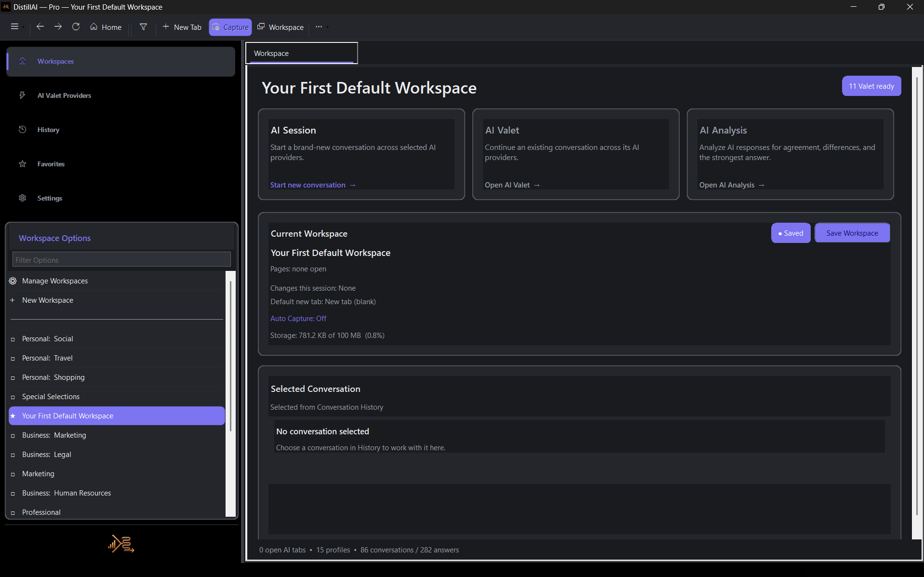Select Business: Legal workspace

pos(117,455)
